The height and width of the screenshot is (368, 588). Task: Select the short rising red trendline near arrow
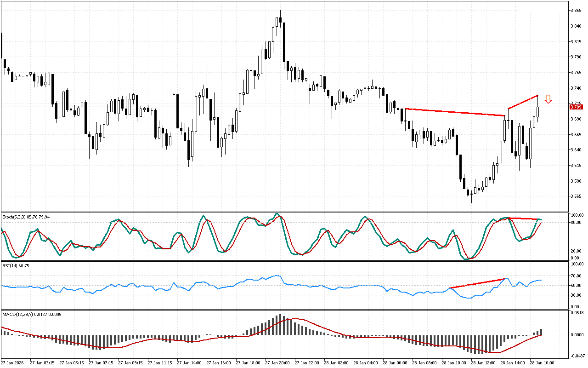click(523, 102)
